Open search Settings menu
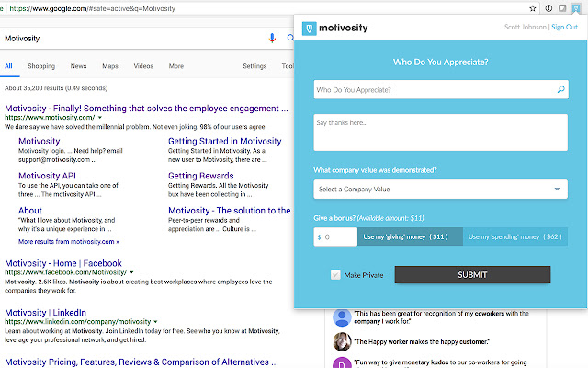The height and width of the screenshot is (368, 588). click(x=254, y=66)
